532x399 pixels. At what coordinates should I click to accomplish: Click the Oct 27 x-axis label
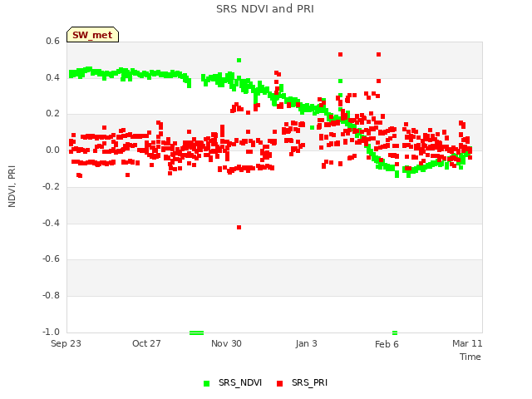pyautogui.click(x=146, y=343)
